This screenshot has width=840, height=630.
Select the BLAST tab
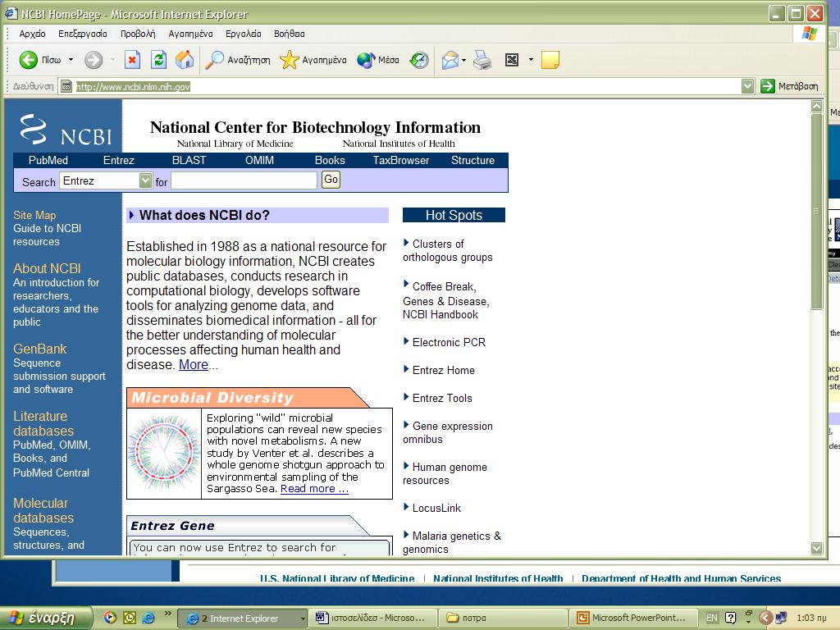pyautogui.click(x=189, y=160)
